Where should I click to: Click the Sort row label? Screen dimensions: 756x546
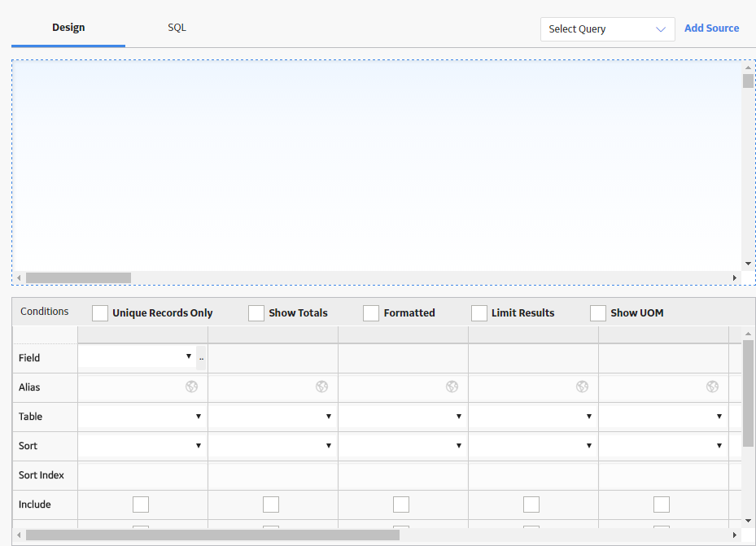click(28, 446)
